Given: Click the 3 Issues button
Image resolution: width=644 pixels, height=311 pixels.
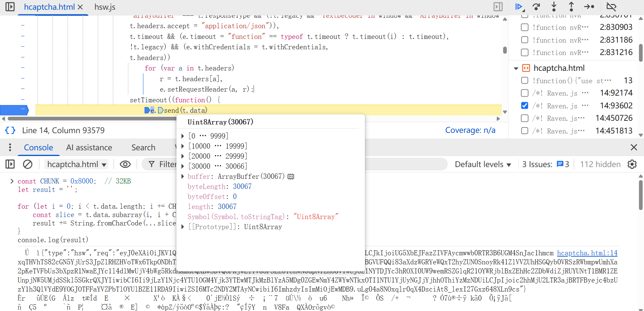Looking at the screenshot, I should 545,164.
